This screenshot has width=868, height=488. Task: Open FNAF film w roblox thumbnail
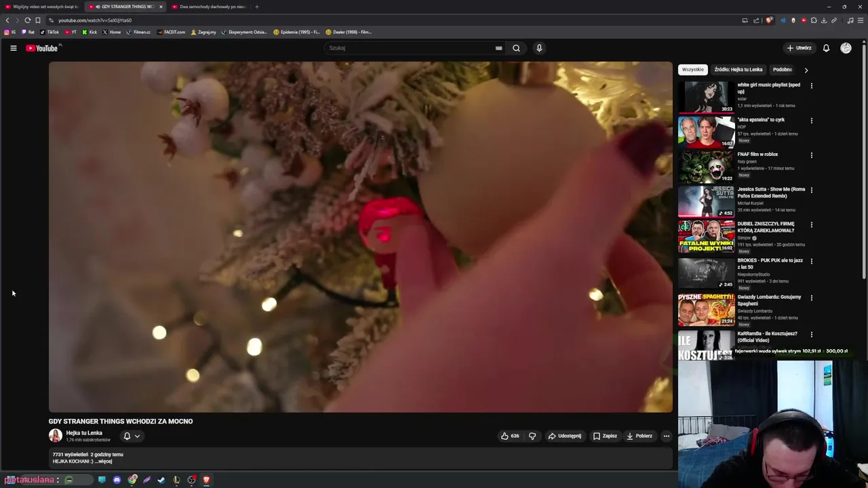click(706, 167)
